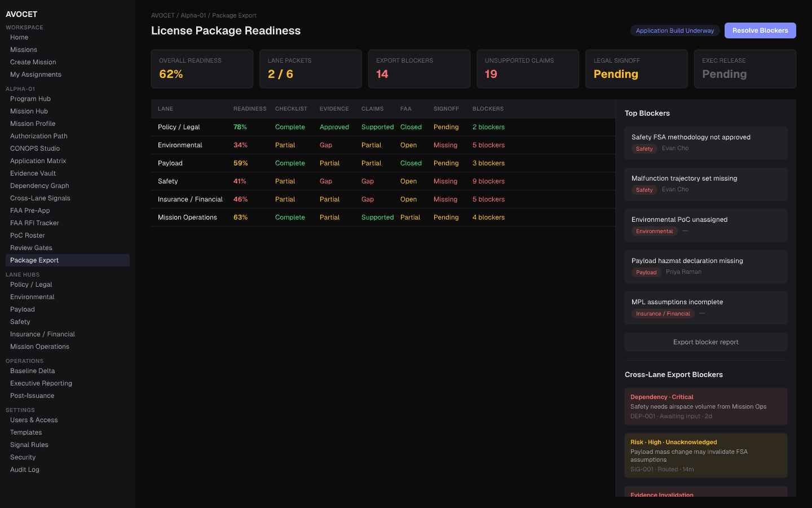
Task: Click the Lane Packets 2 / 6 card
Action: pos(311,69)
